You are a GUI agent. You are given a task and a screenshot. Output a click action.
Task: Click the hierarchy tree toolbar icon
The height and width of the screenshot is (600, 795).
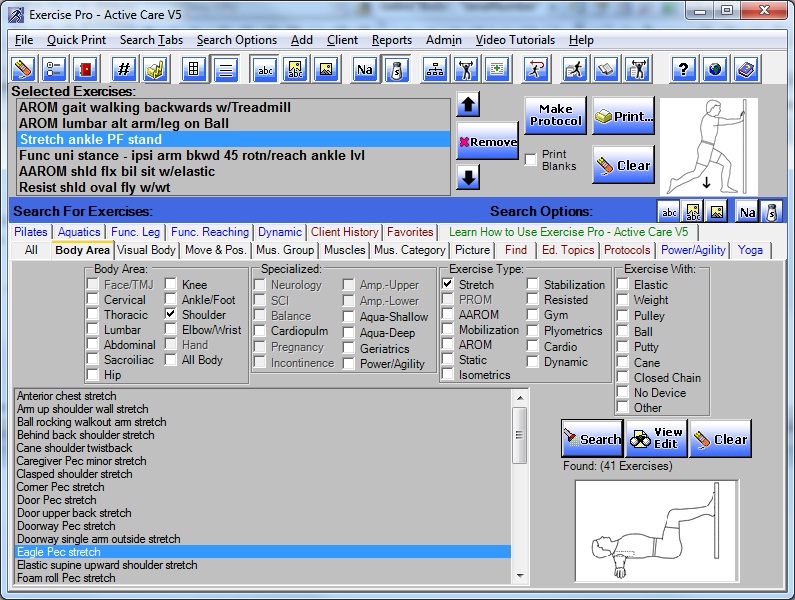tap(435, 69)
